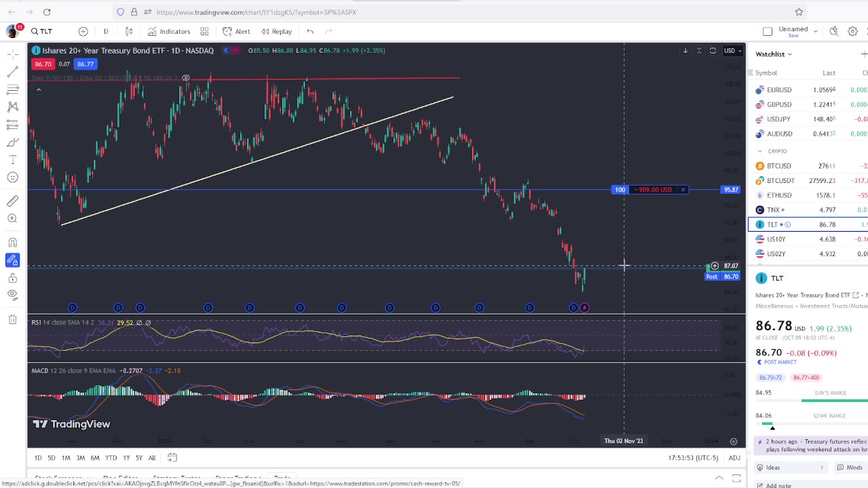Viewport: 868px width, 488px height.
Task: Open quick search with lightning magnifier icon
Action: coord(834,31)
